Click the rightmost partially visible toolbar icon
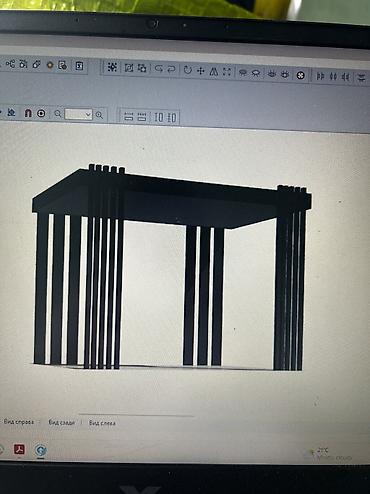 point(362,78)
